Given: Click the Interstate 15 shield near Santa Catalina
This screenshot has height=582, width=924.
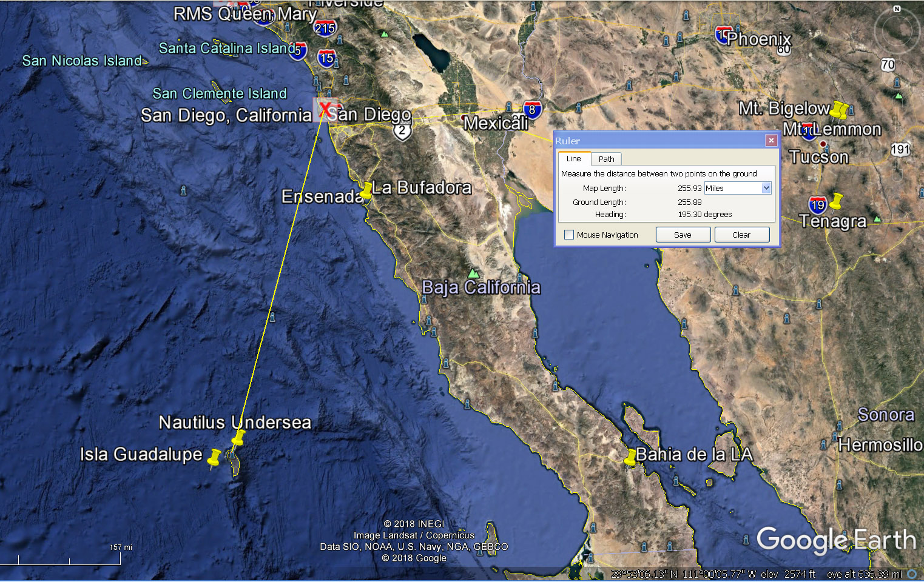Looking at the screenshot, I should point(326,58).
